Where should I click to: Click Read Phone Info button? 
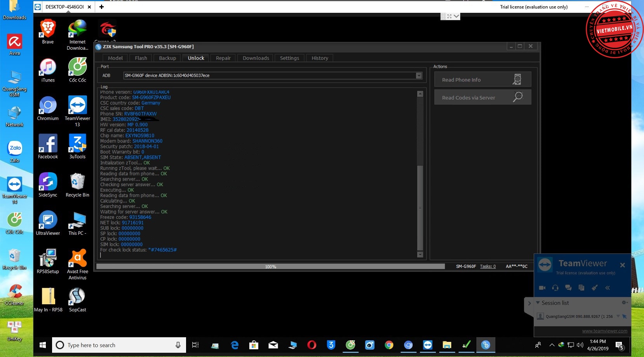pos(482,80)
